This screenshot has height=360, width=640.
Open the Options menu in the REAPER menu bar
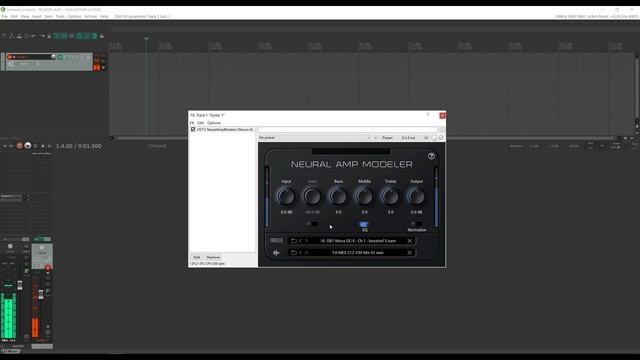tap(74, 16)
